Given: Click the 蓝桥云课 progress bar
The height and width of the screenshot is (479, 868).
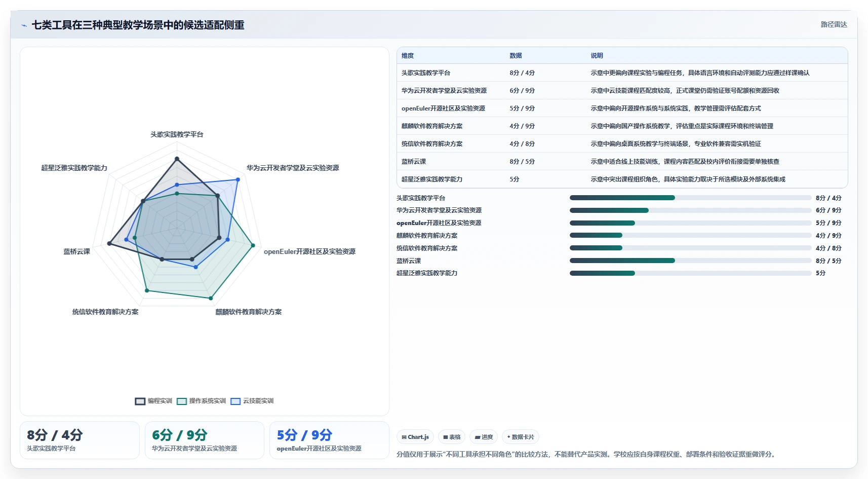Looking at the screenshot, I should click(x=690, y=261).
